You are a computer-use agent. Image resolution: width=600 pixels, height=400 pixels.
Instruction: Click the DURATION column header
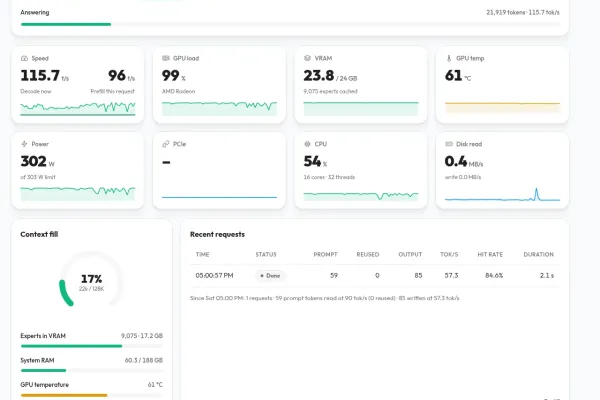tap(538, 255)
